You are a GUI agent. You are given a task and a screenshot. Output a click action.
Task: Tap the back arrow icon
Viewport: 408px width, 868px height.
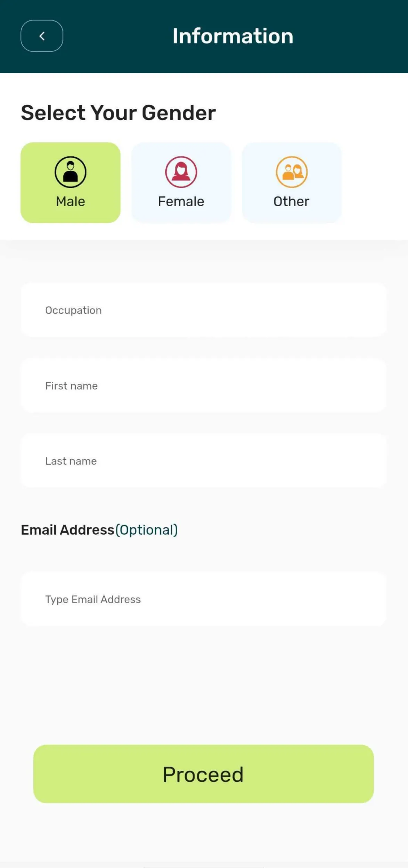click(x=42, y=36)
